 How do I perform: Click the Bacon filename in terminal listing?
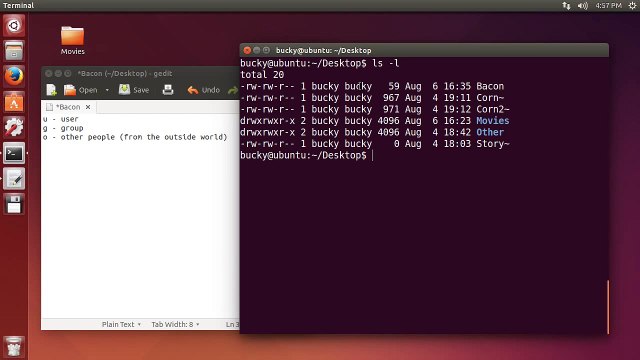(490, 86)
